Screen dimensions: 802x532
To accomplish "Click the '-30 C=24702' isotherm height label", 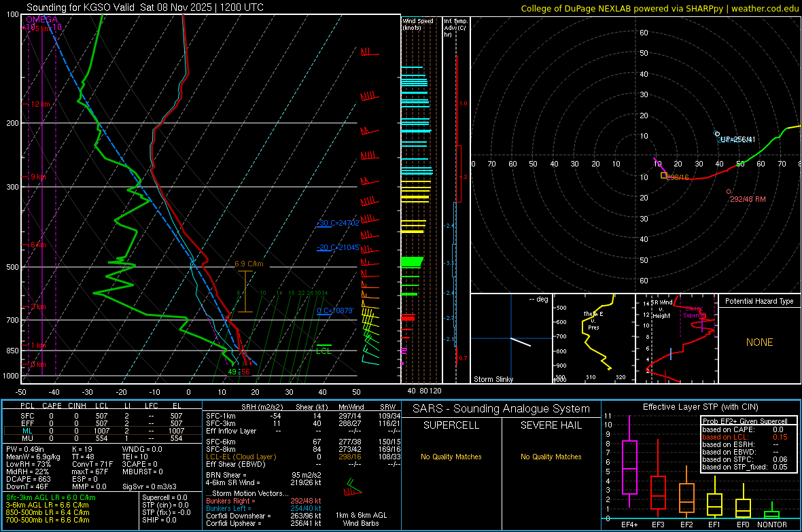I will [x=338, y=223].
